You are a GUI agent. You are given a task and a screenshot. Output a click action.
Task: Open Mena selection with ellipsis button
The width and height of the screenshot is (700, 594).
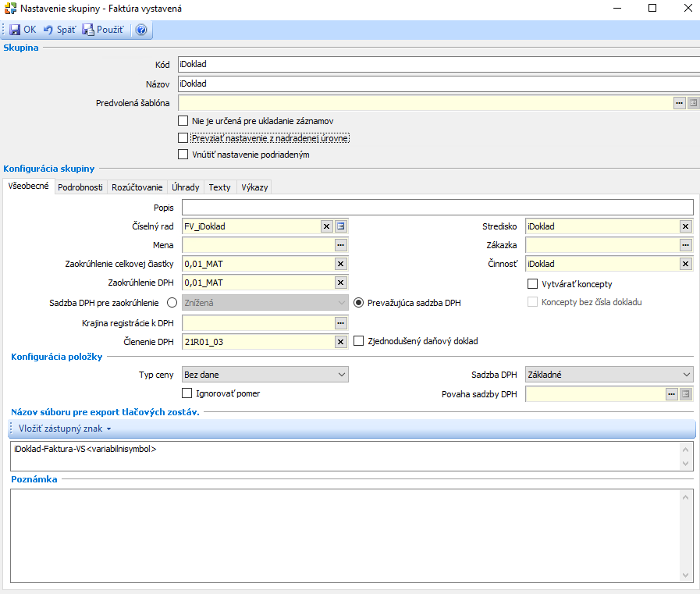tap(340, 245)
